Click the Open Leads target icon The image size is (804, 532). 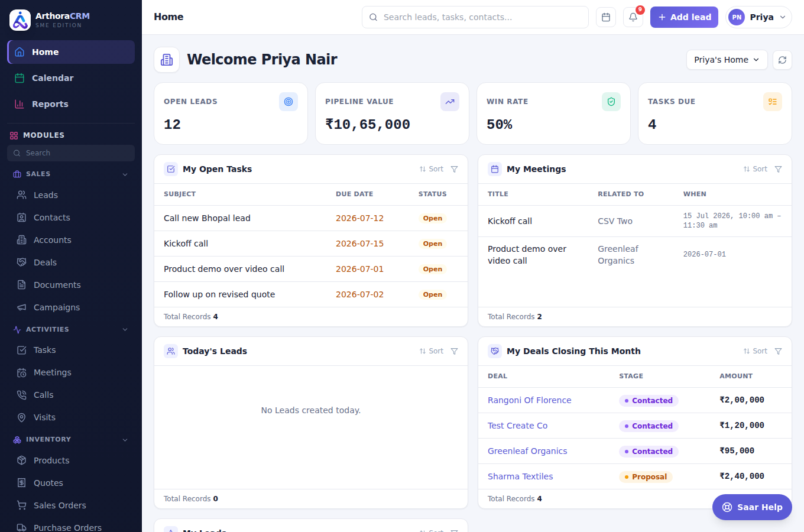pos(288,102)
